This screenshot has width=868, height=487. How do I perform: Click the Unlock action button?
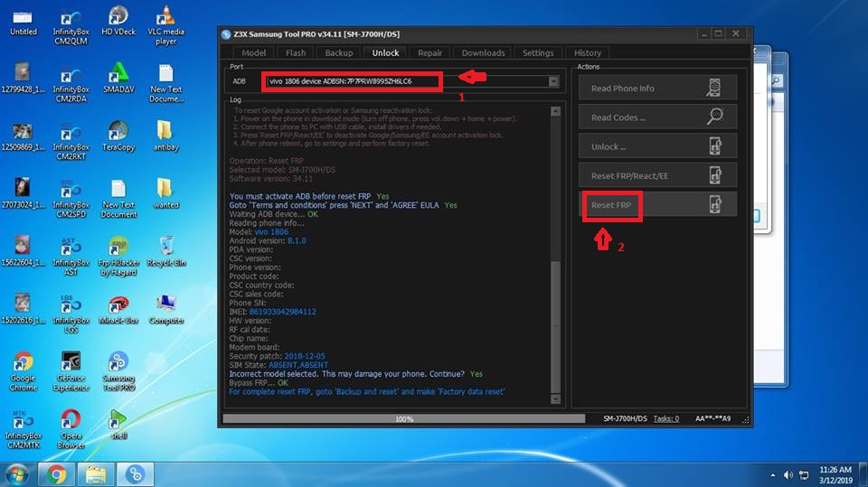(657, 146)
